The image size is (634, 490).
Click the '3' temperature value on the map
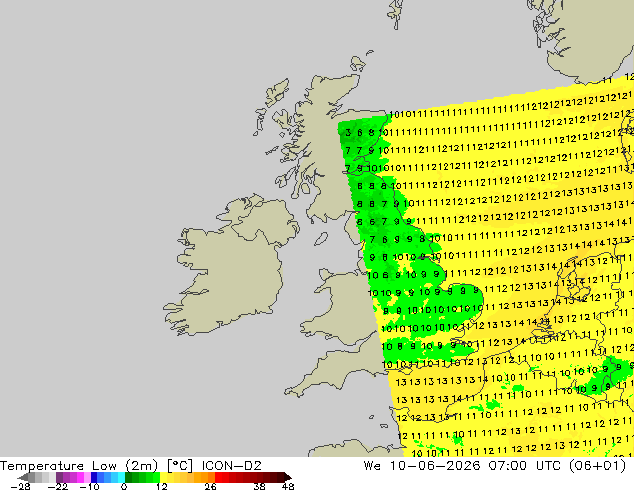tap(348, 133)
